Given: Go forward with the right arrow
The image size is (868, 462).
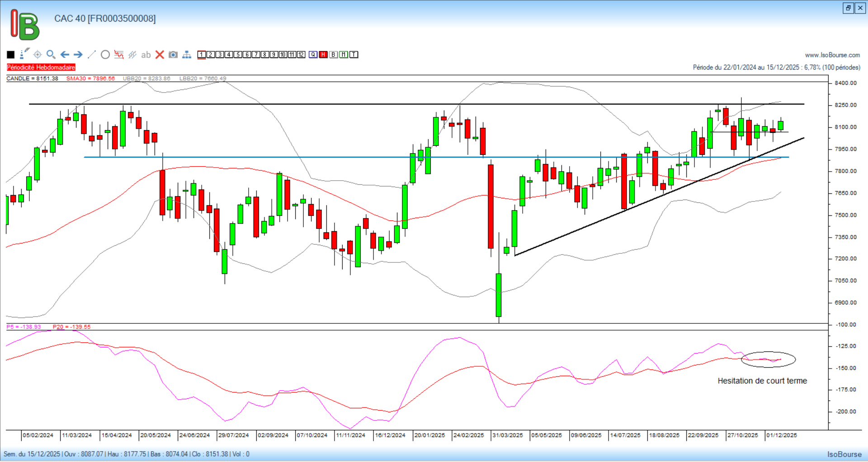Looking at the screenshot, I should coord(78,55).
